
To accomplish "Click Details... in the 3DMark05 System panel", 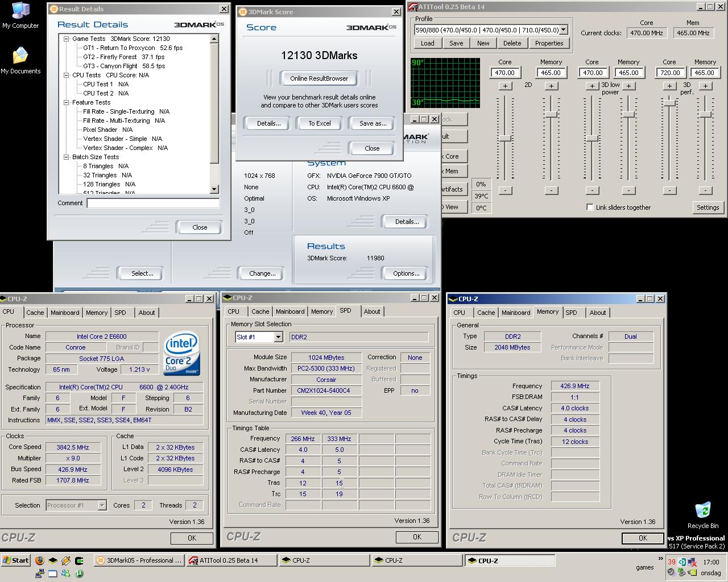I will pyautogui.click(x=407, y=222).
